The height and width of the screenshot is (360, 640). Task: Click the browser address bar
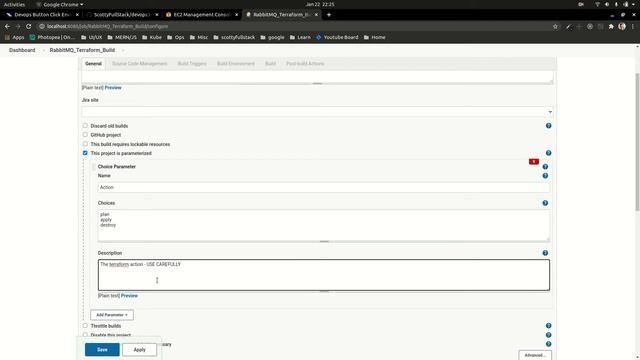click(x=294, y=26)
